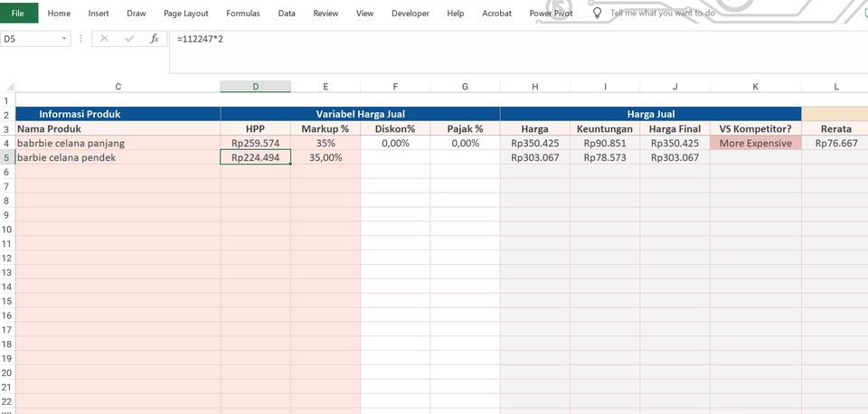Select column I header
The height and width of the screenshot is (414, 868).
(605, 87)
